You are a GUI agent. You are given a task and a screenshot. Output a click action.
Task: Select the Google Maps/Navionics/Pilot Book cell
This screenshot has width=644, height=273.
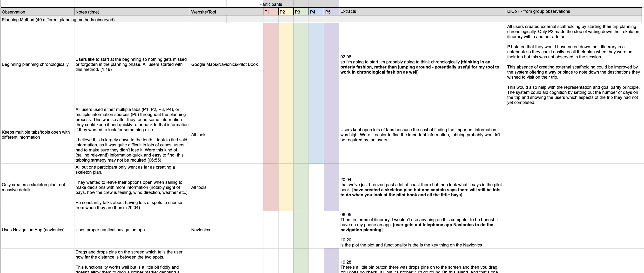(227, 65)
